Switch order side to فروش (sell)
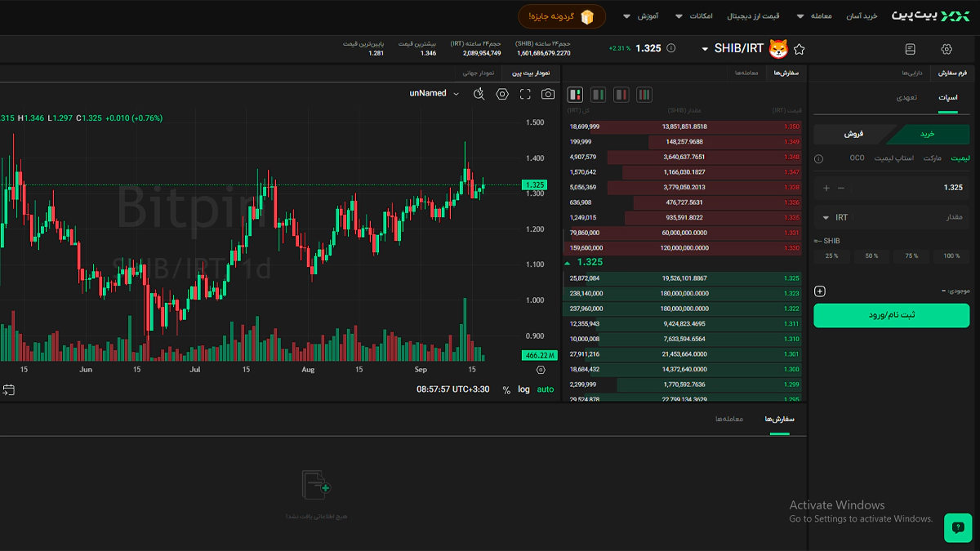This screenshot has width=980, height=551. pyautogui.click(x=853, y=134)
